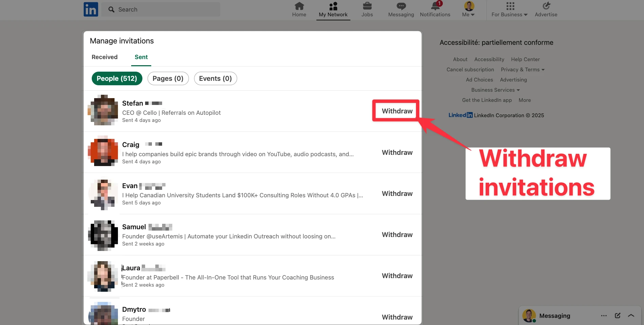Select the Events (0) filter
The image size is (644, 325).
[x=215, y=78]
